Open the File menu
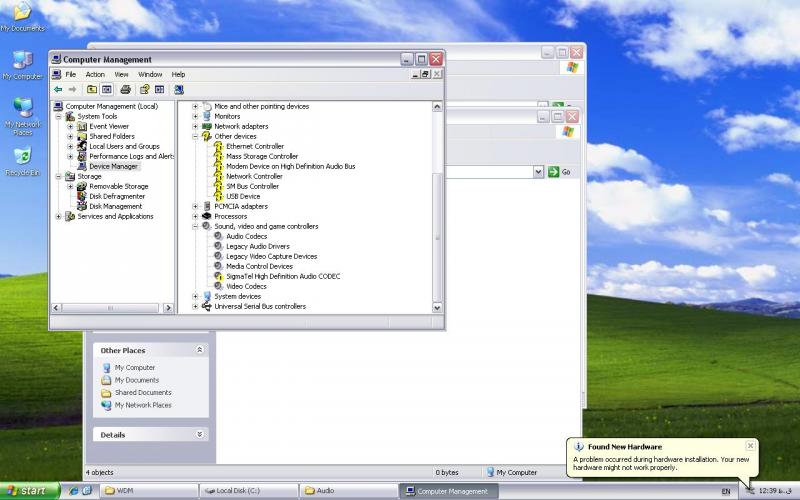Image resolution: width=800 pixels, height=500 pixels. pos(71,74)
